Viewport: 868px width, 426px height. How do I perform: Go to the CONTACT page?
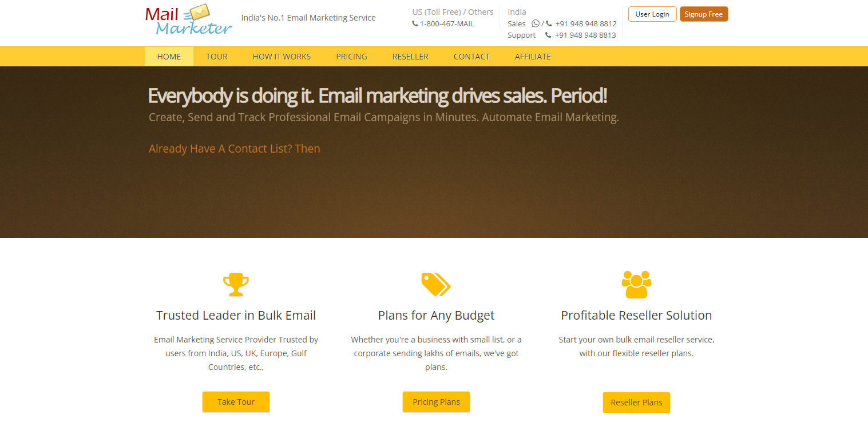471,56
